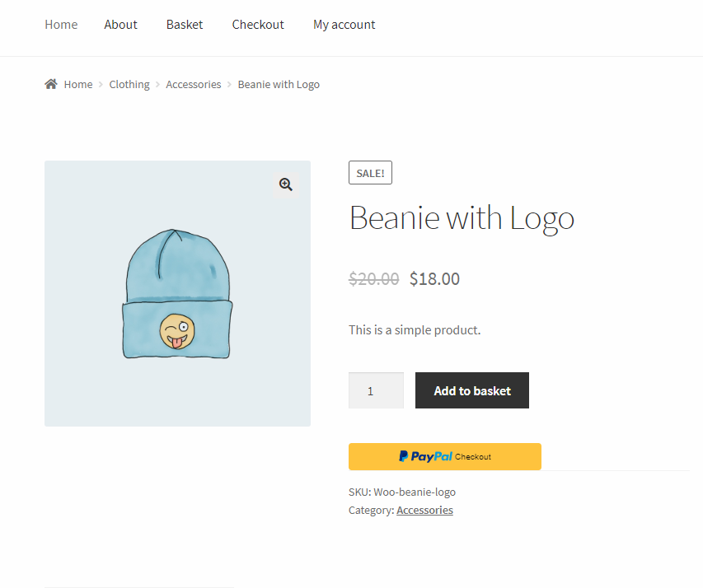Open the About page from navigation
Image resolution: width=703 pixels, height=588 pixels.
(120, 25)
